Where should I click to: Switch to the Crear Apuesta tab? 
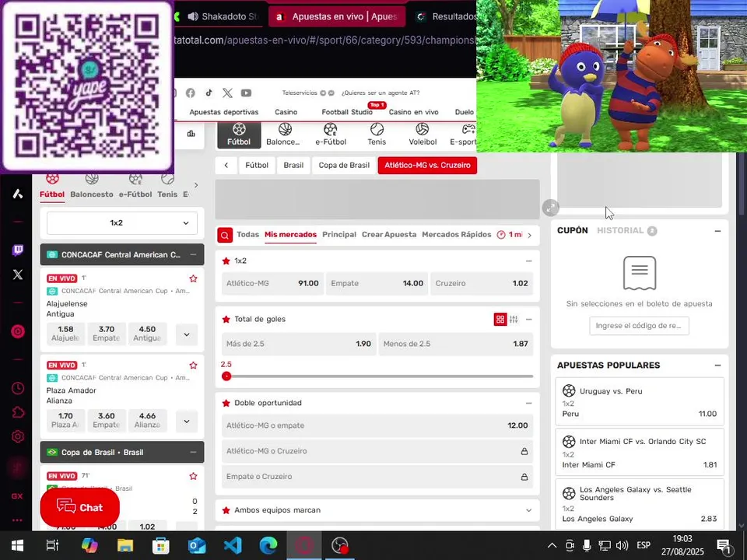coord(389,234)
